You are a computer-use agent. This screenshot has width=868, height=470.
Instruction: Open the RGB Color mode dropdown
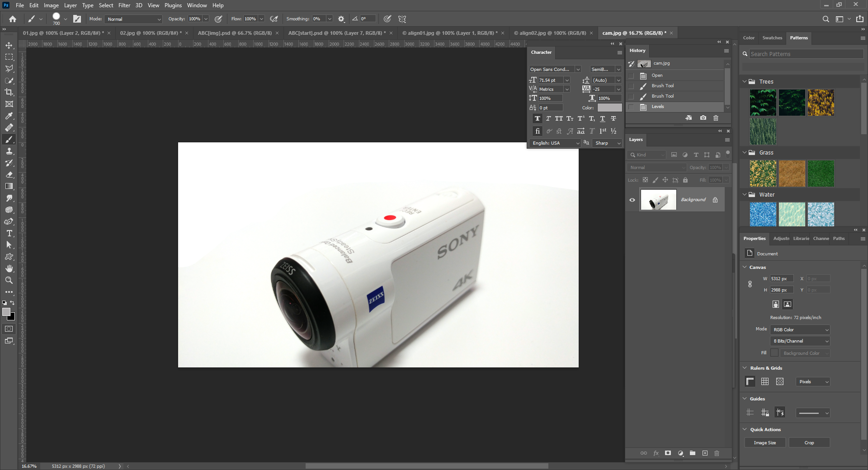(x=800, y=330)
